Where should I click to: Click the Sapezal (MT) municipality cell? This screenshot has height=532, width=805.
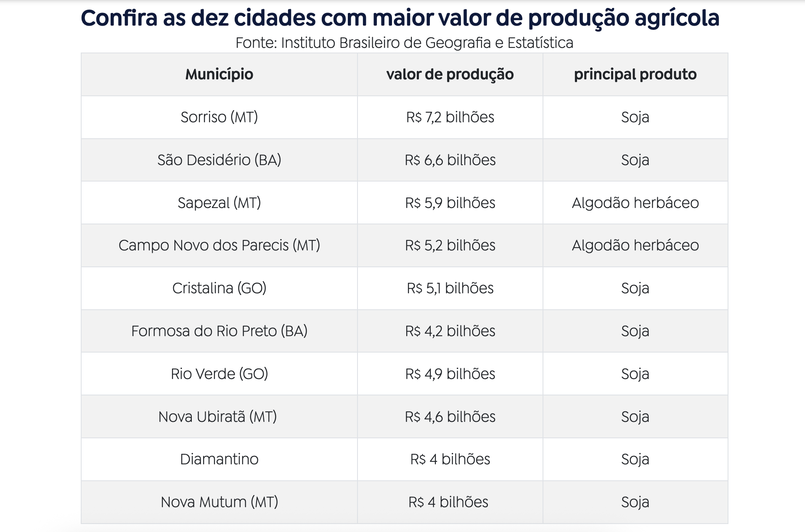(x=219, y=203)
